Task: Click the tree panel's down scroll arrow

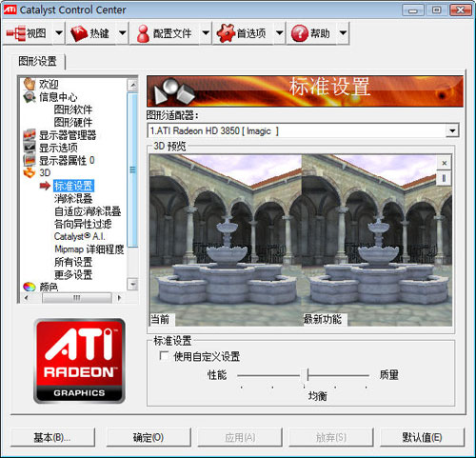Action: pyautogui.click(x=132, y=284)
